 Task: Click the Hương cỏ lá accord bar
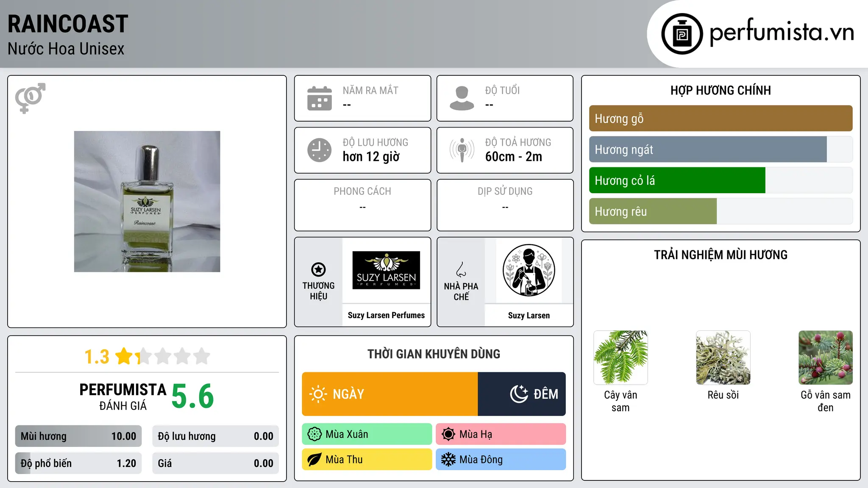click(721, 180)
